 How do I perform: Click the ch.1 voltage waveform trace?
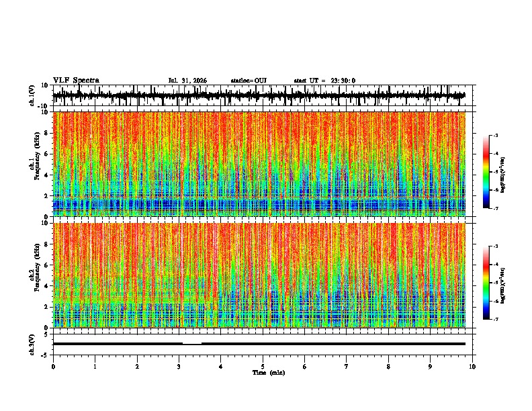coord(259,95)
